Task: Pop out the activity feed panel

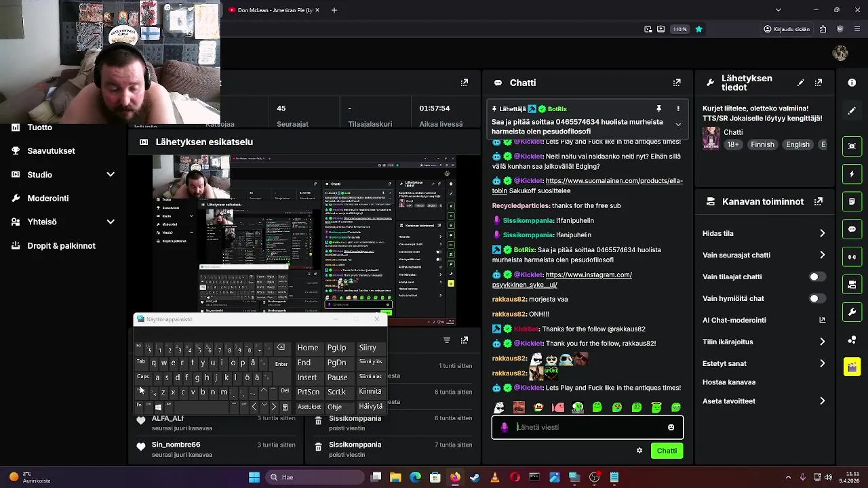Action: coord(465,340)
